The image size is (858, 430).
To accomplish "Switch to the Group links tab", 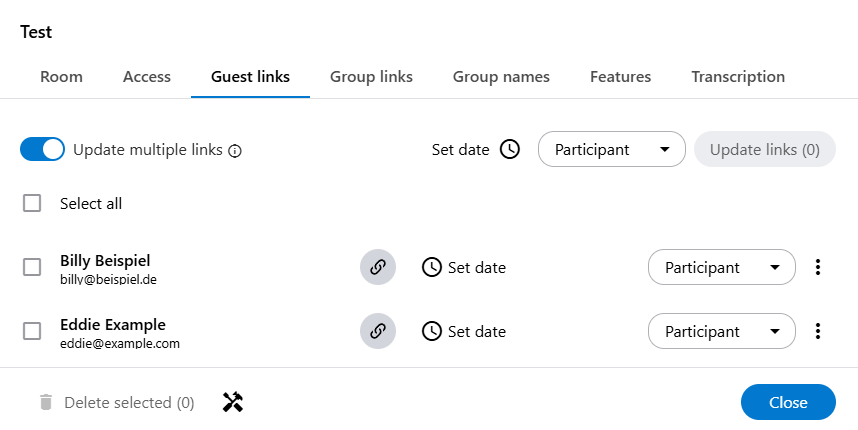I will pyautogui.click(x=371, y=76).
